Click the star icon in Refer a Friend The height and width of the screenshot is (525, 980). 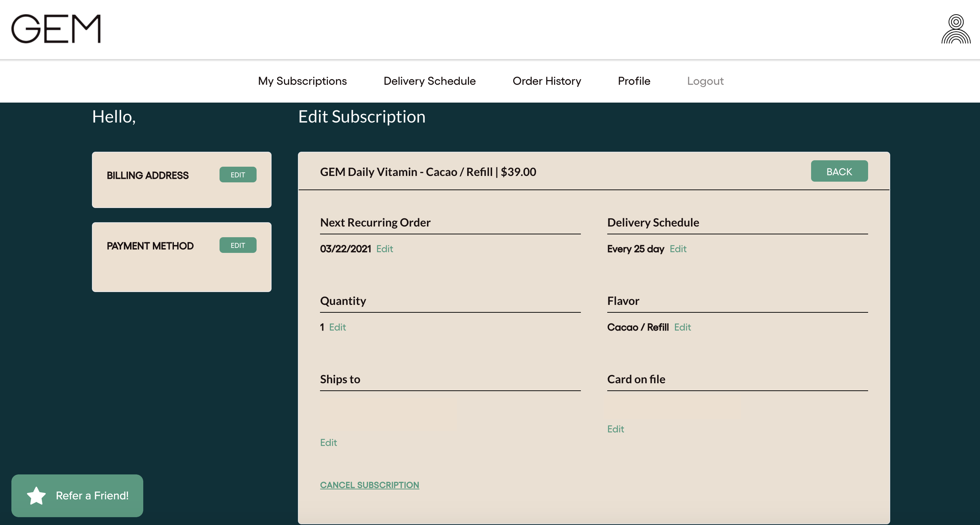click(x=36, y=496)
